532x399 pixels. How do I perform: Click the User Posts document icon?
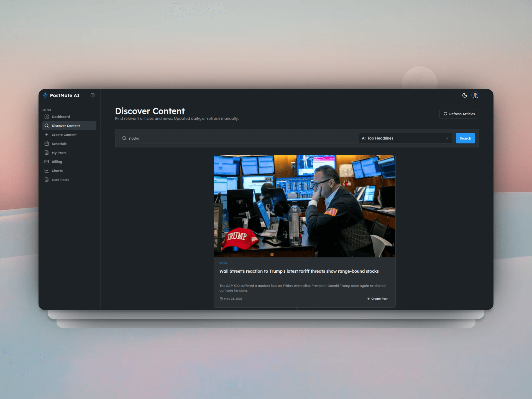click(47, 180)
